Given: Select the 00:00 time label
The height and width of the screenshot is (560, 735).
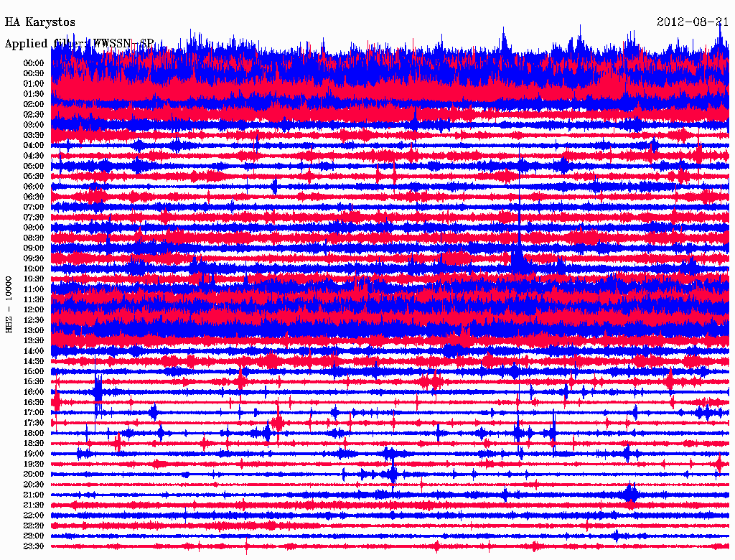Looking at the screenshot, I should pyautogui.click(x=33, y=63).
